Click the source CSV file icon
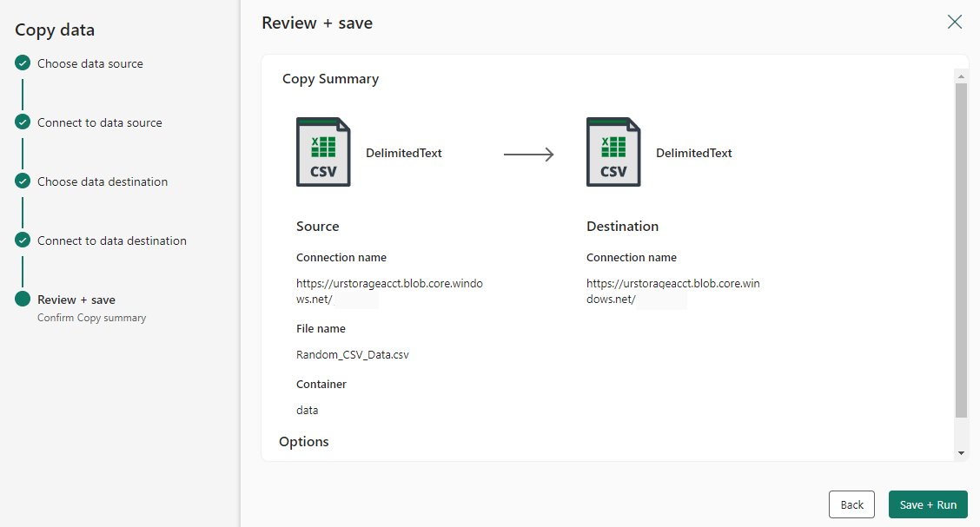Screen dimensions: 980x527 (323, 152)
